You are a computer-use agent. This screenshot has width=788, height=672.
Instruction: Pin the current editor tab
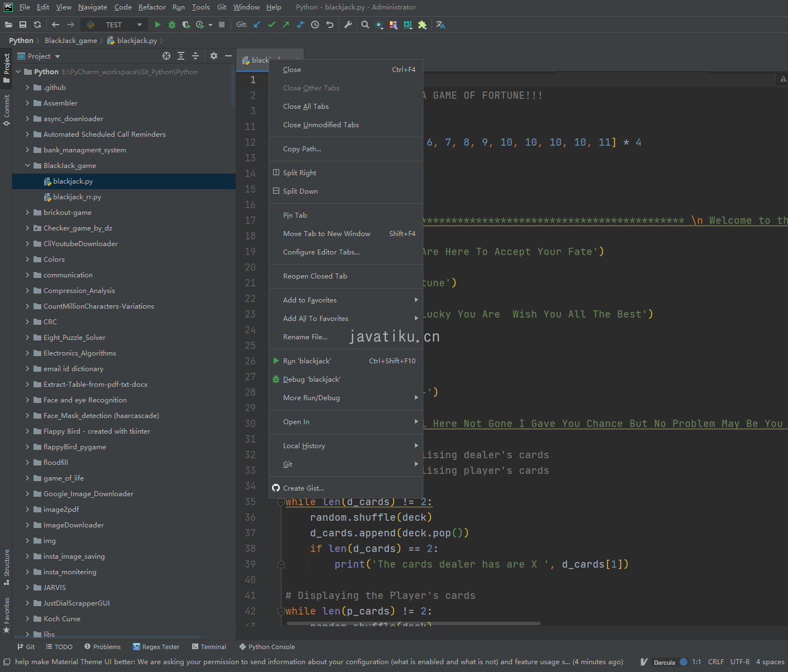click(x=294, y=215)
